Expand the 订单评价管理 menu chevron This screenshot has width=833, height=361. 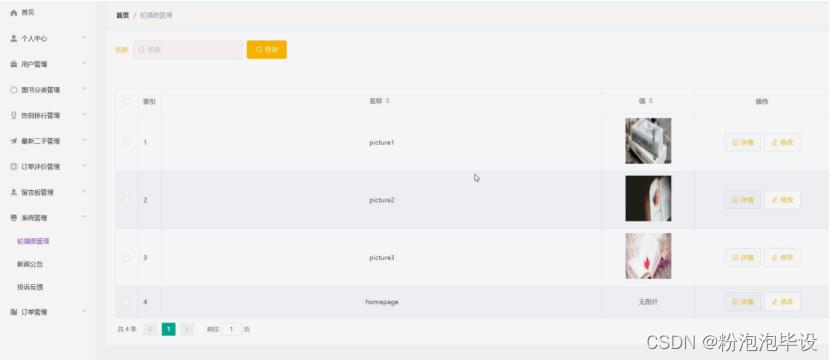coord(84,166)
